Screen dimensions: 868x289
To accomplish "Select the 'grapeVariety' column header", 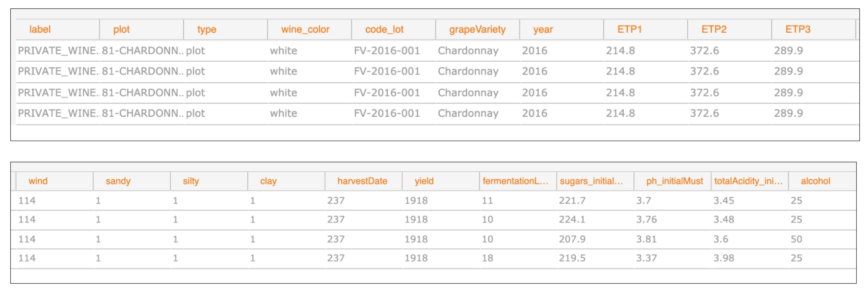I will pos(477,30).
